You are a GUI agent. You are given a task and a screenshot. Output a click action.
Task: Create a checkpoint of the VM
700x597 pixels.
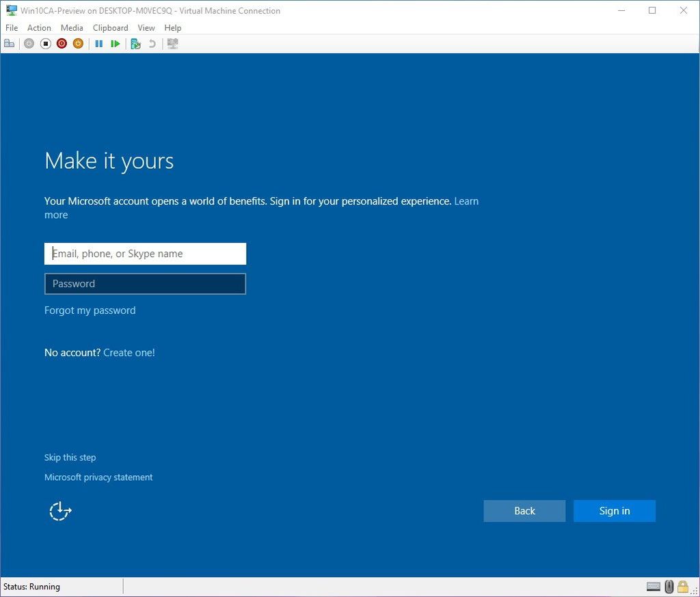pos(135,43)
